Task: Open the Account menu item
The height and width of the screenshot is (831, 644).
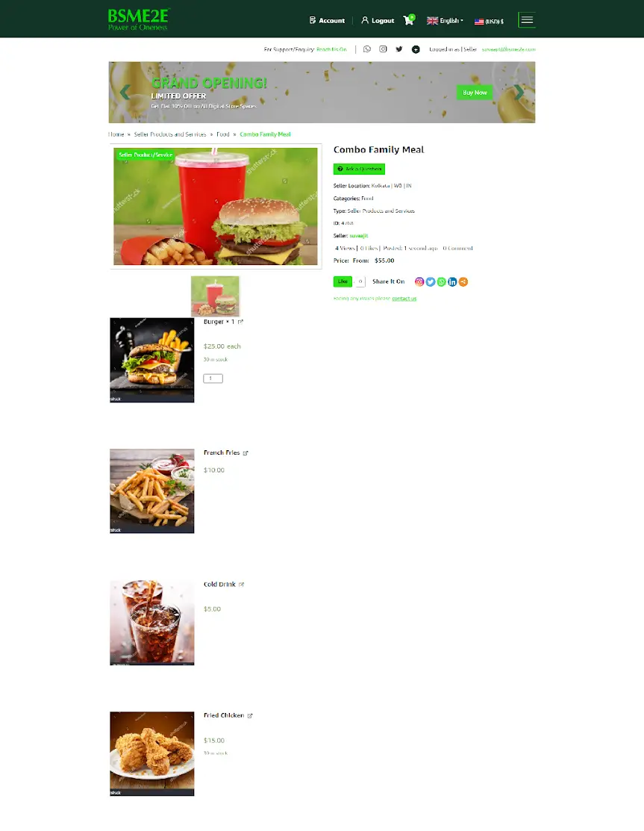Action: [327, 21]
